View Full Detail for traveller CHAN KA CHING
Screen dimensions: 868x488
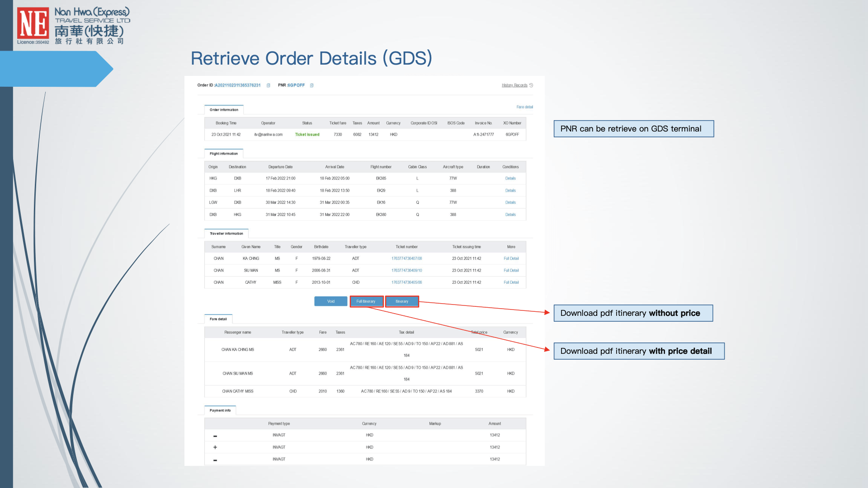511,258
